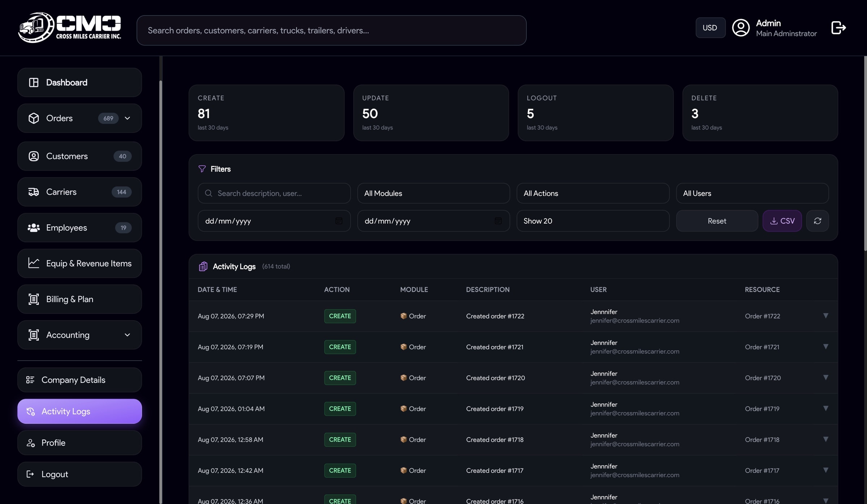Go to Dashboard in sidebar
867x504 pixels.
(x=79, y=82)
